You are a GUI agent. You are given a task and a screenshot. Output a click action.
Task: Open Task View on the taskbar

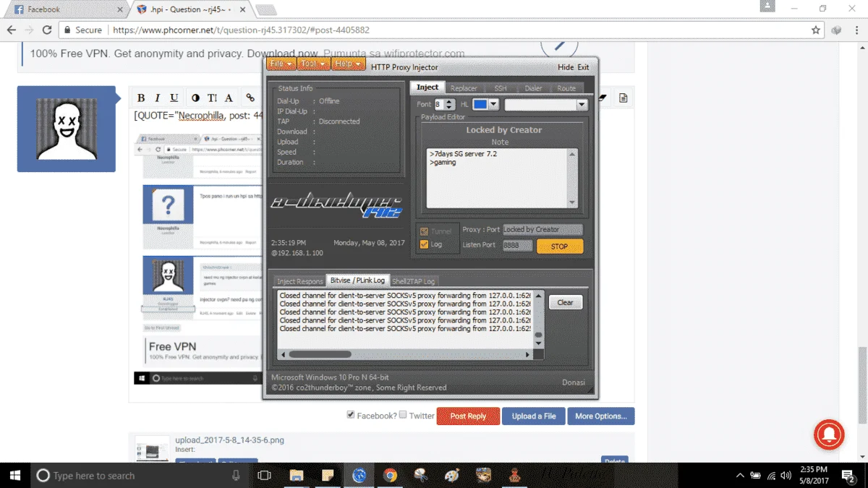(x=264, y=475)
